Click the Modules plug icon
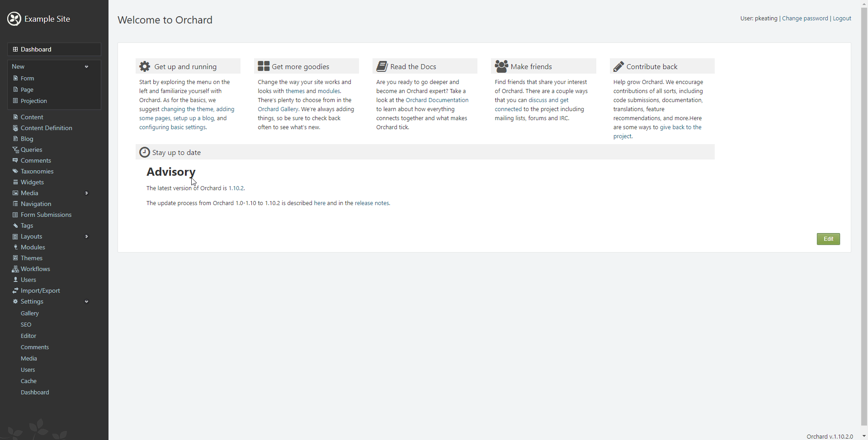 point(15,247)
